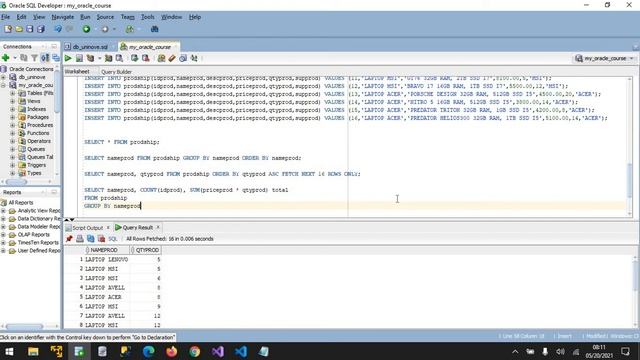This screenshot has height=360, width=640.
Task: Switch to db_uninove.sql tab
Action: tap(90, 47)
